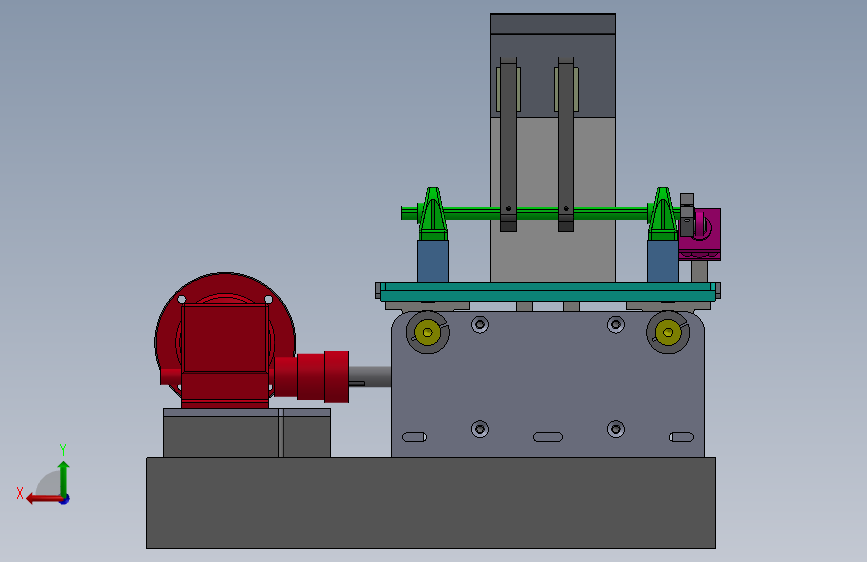Click the red X axis arrow of the triad

point(43,499)
